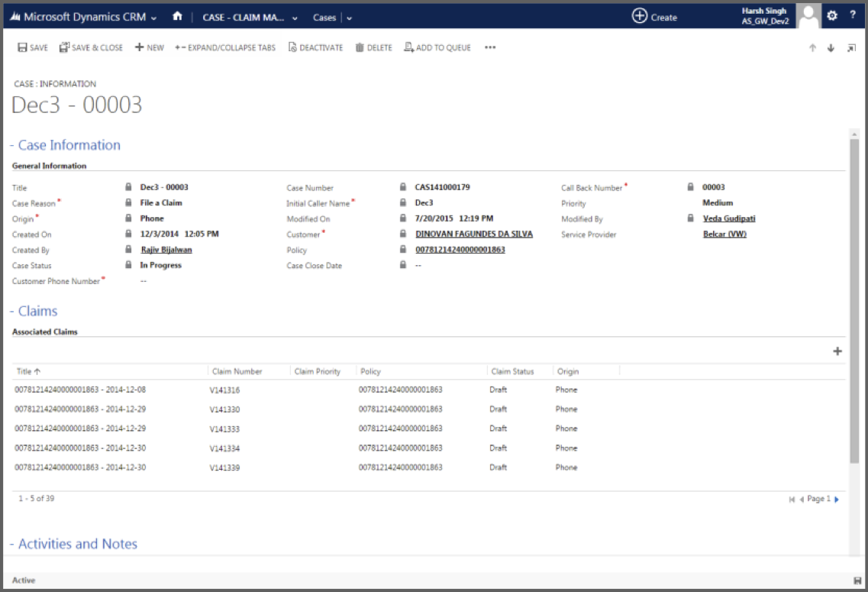This screenshot has width=868, height=592.
Task: Go to previous record with up arrow
Action: (812, 48)
